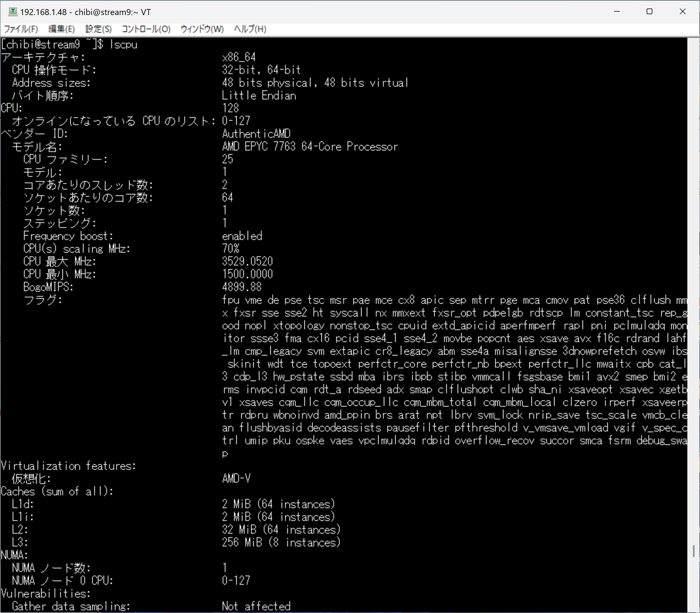Click the vertical scrollbar thumb
700x613 pixels.
pos(693,551)
